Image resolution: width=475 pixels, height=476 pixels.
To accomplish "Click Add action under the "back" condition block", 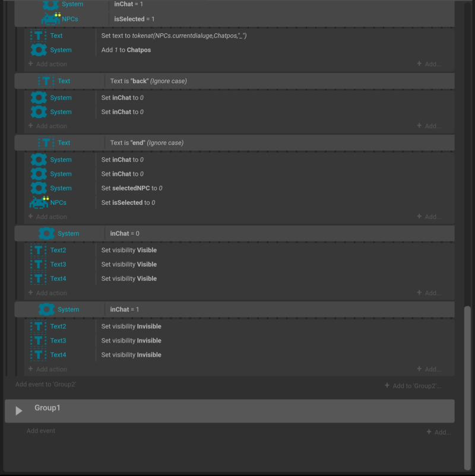I will (x=47, y=126).
